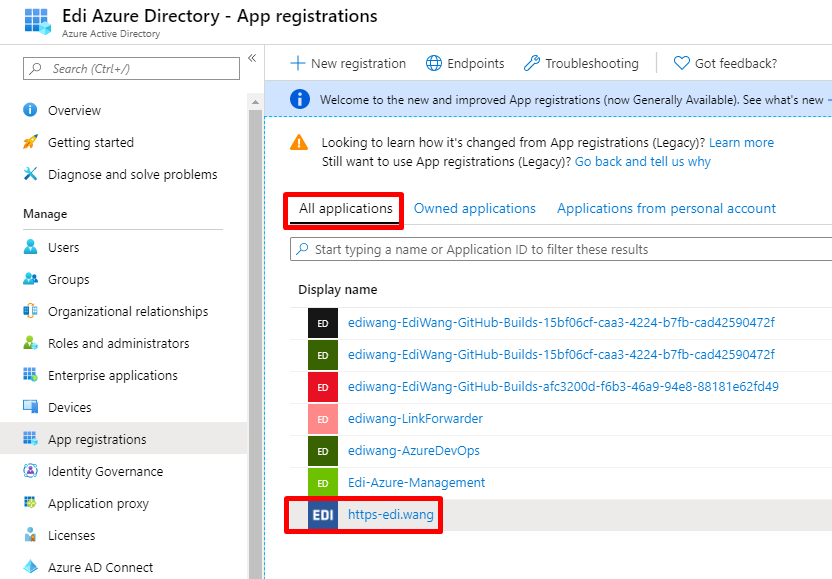Open the ediwang-LinkForwarder application
This screenshot has width=832, height=579.
pyautogui.click(x=415, y=419)
